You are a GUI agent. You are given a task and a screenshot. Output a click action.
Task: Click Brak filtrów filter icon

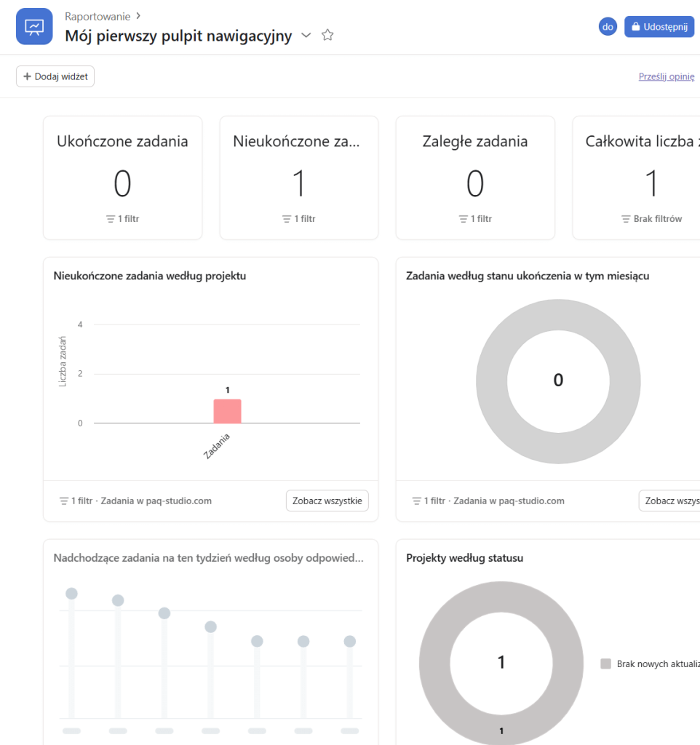pos(626,219)
